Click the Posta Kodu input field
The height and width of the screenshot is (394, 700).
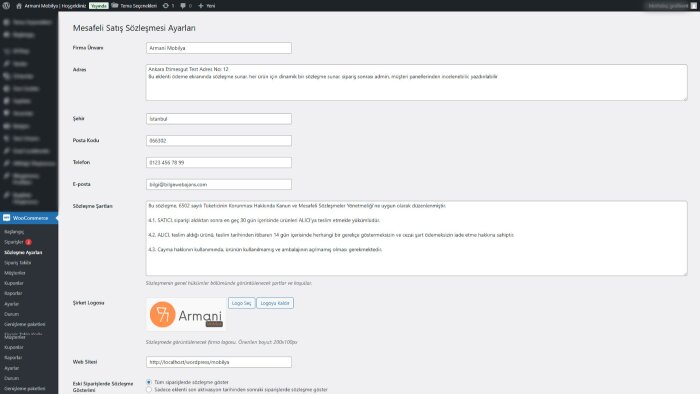[219, 141]
